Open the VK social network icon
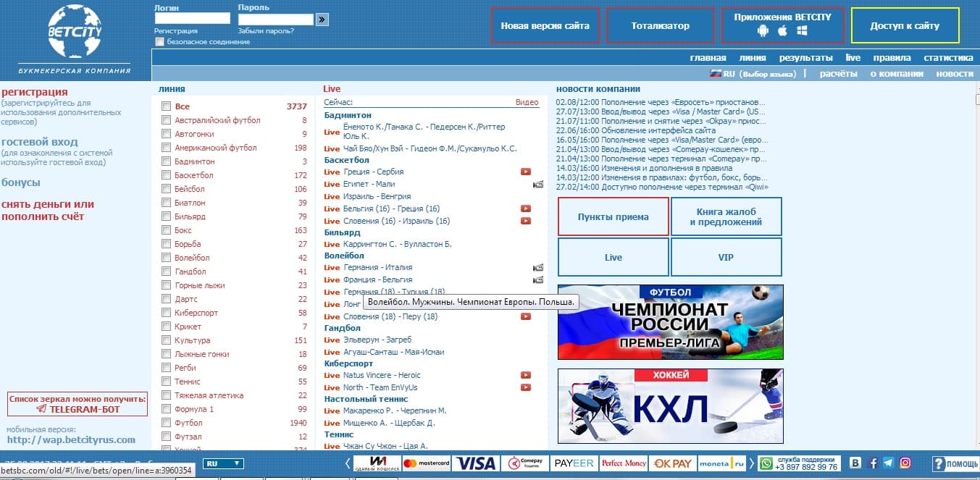The image size is (980, 480). point(855,463)
